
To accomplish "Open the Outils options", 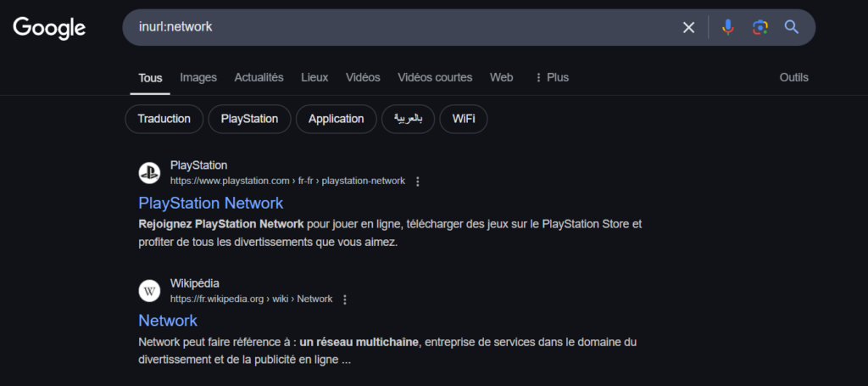I will pyautogui.click(x=793, y=77).
